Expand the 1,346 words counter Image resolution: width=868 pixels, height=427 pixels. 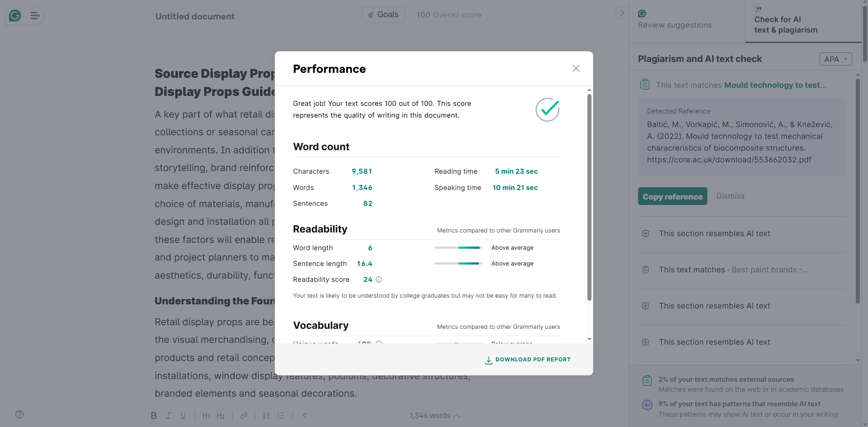pyautogui.click(x=434, y=416)
